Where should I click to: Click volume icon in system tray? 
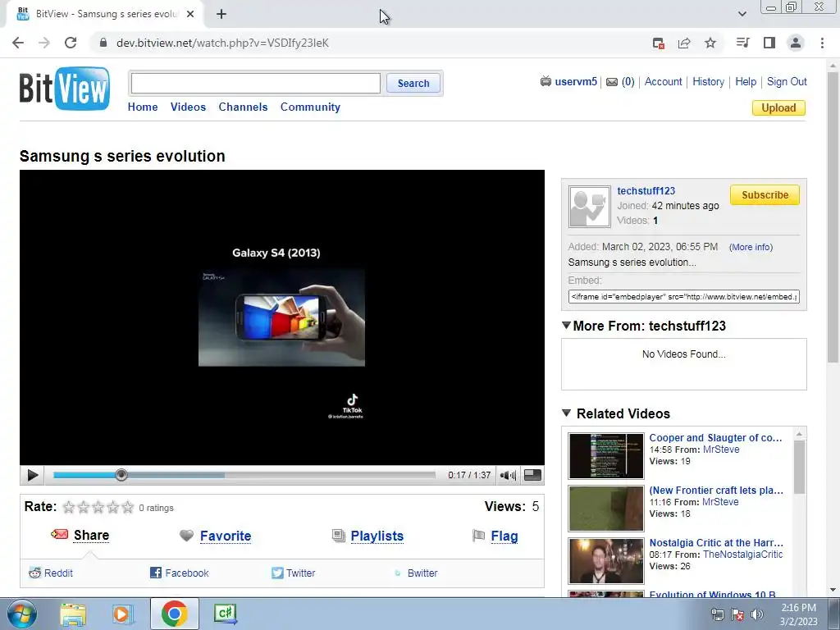coord(757,614)
